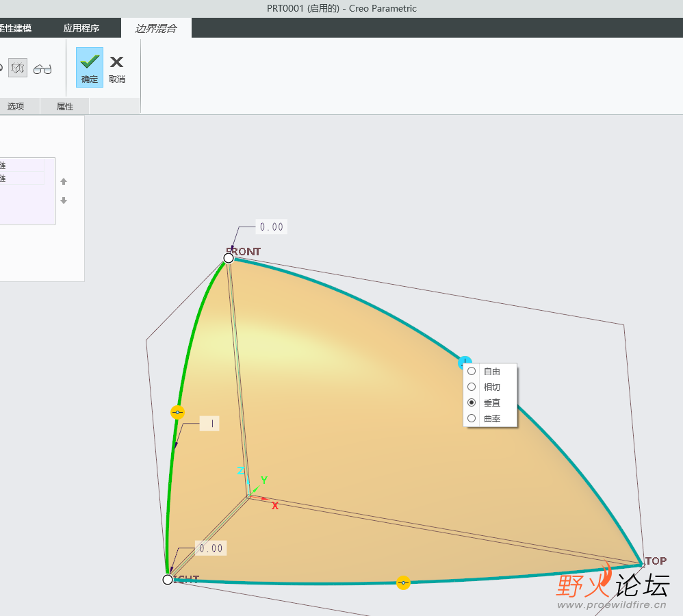The width and height of the screenshot is (683, 616).
Task: Select the FRONT datum plane label
Action: 243,251
